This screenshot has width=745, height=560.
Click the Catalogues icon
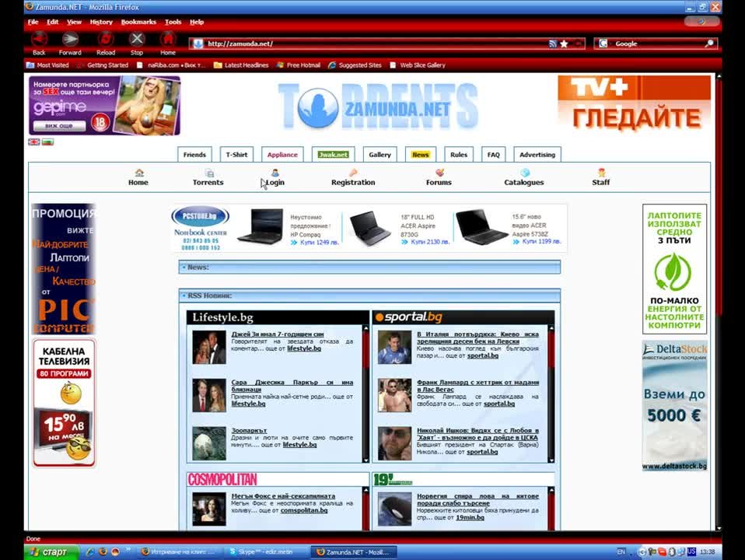(x=525, y=173)
